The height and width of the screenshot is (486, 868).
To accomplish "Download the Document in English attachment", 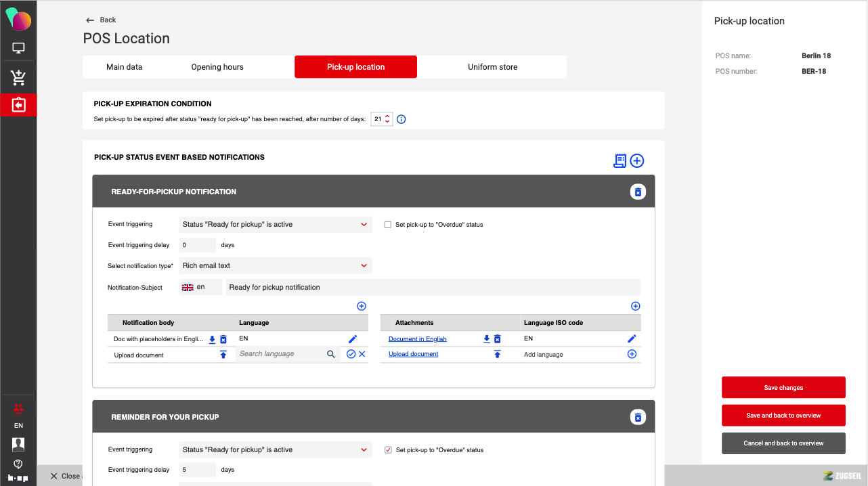I will pyautogui.click(x=486, y=339).
